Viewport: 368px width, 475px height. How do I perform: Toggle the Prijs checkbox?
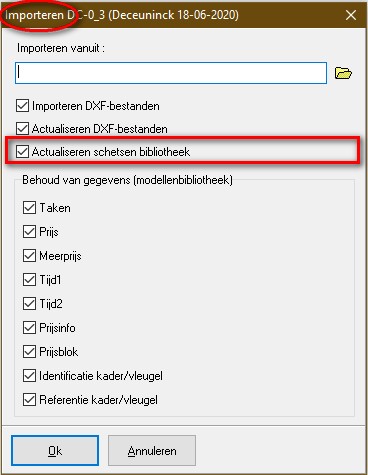tap(29, 232)
